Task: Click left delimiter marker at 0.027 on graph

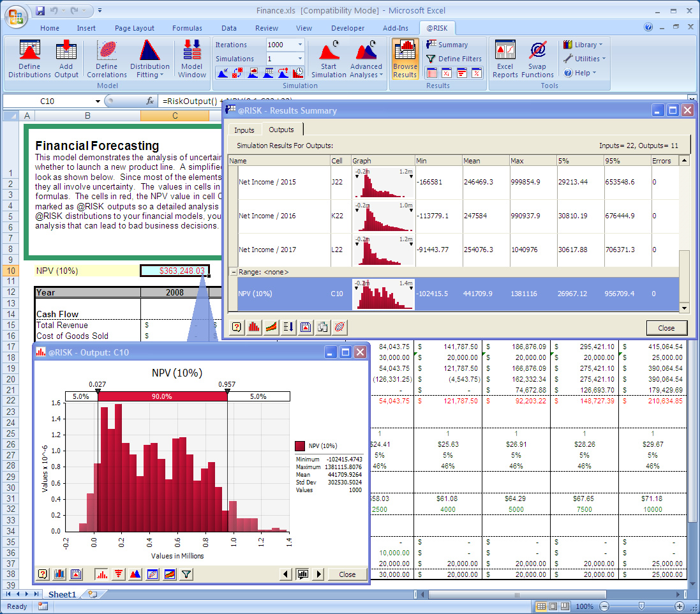Action: click(x=98, y=392)
